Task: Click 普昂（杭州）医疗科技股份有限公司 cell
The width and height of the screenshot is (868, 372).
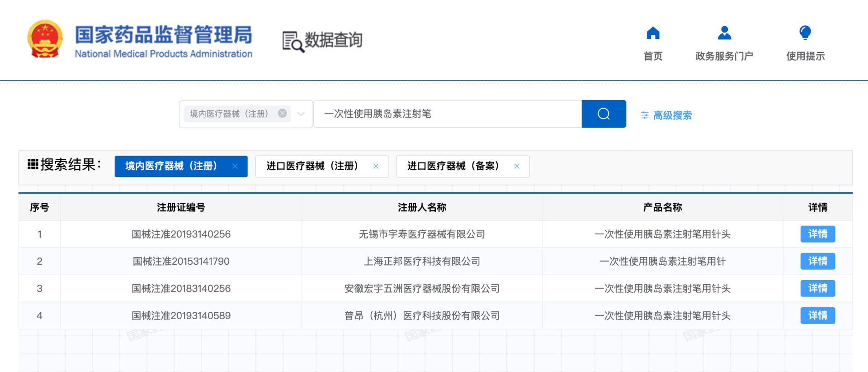Action: click(x=422, y=315)
